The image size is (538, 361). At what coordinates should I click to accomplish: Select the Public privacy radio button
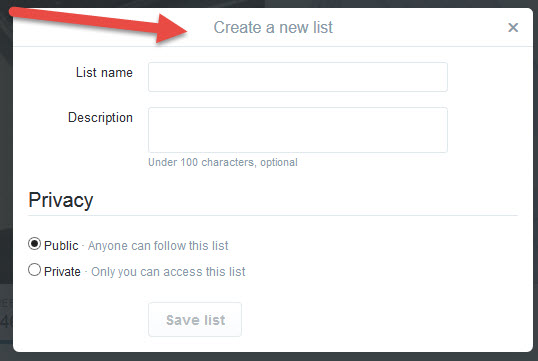point(34,244)
